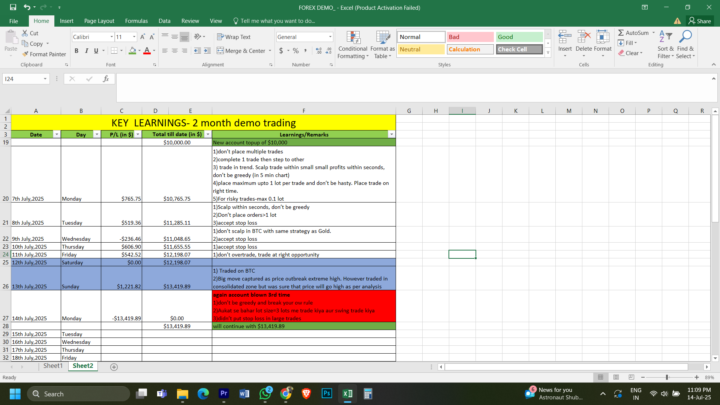Click Tell me what you want to do
This screenshot has width=720, height=405.
pos(274,21)
